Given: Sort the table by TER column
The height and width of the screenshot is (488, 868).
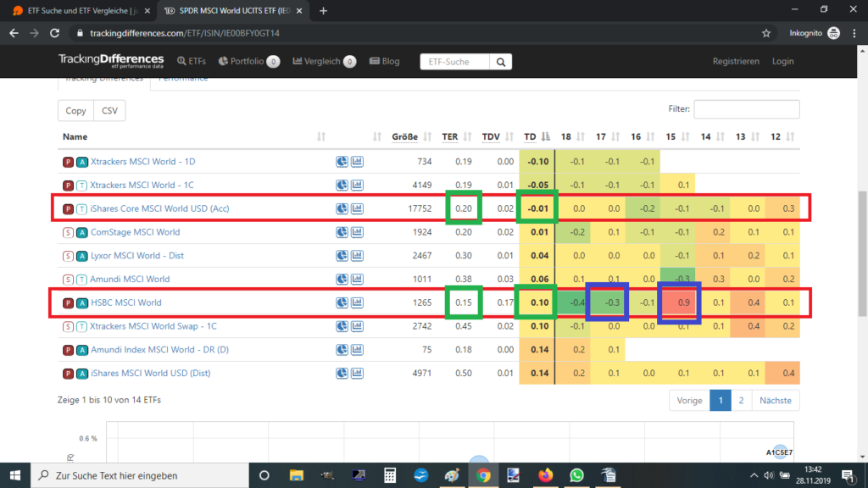Looking at the screenshot, I should tap(457, 136).
